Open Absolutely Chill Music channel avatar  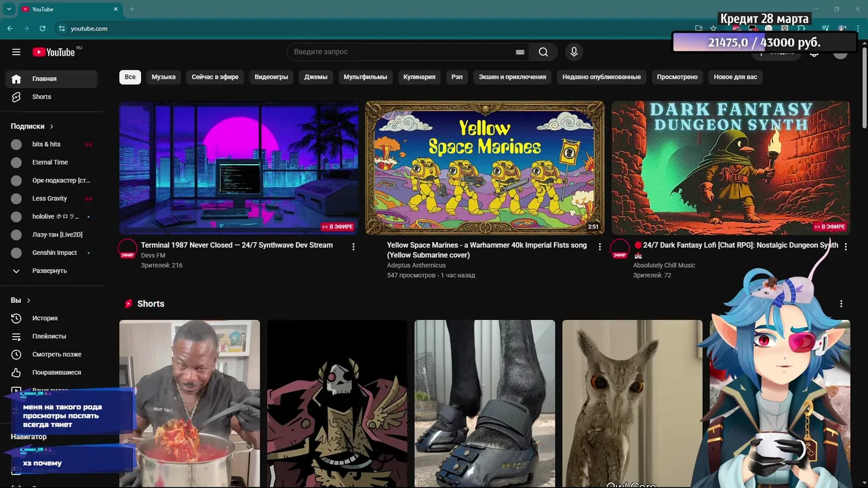point(620,249)
